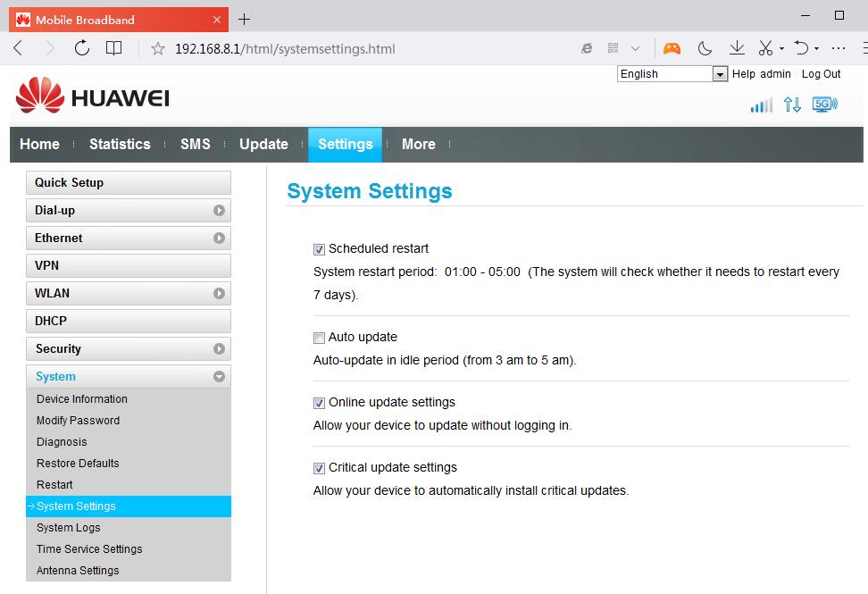Viewport: 868px width, 594px height.
Task: Open the downloads arrow icon
Action: (x=737, y=48)
